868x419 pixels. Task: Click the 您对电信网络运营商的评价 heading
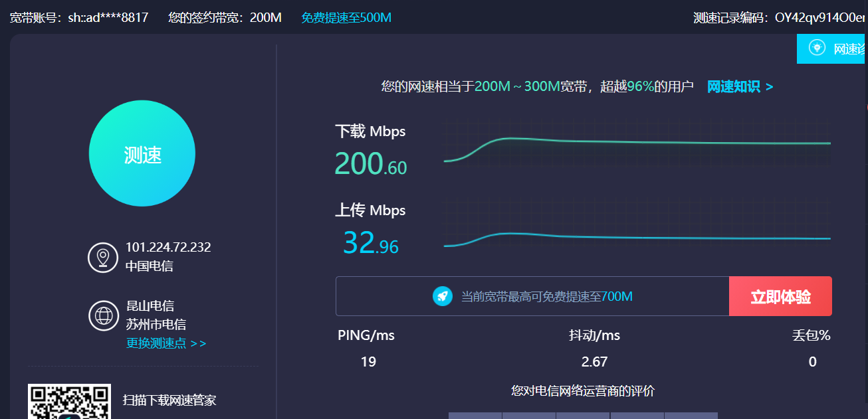pos(583,390)
